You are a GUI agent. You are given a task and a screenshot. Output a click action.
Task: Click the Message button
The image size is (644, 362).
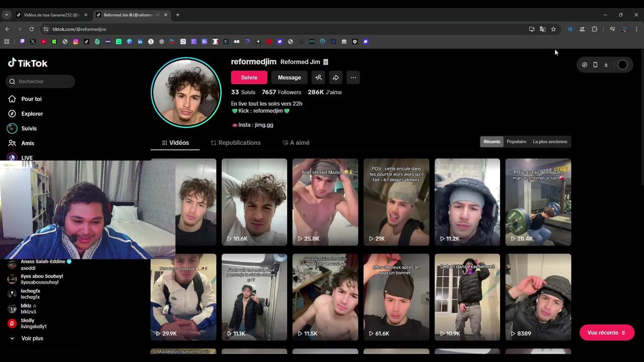(x=289, y=77)
